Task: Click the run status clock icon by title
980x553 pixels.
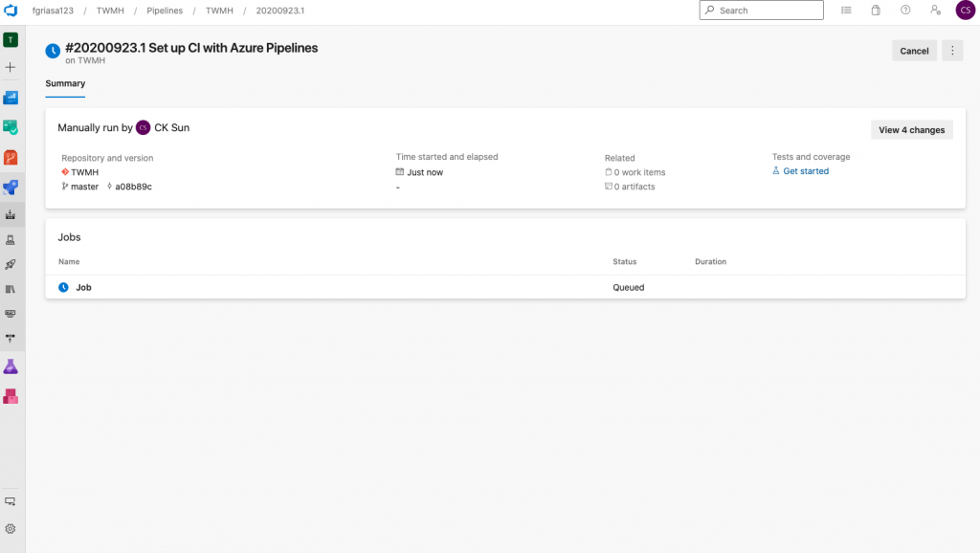Action: (54, 52)
